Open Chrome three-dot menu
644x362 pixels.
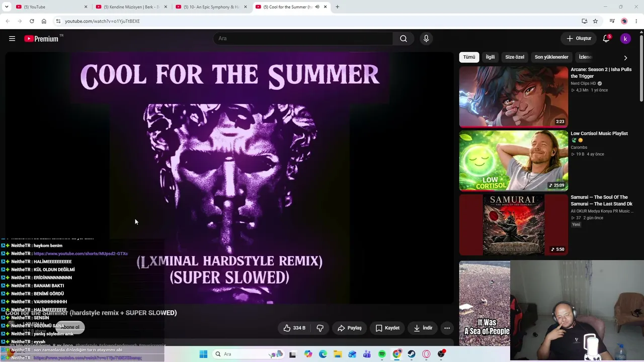pyautogui.click(x=636, y=21)
